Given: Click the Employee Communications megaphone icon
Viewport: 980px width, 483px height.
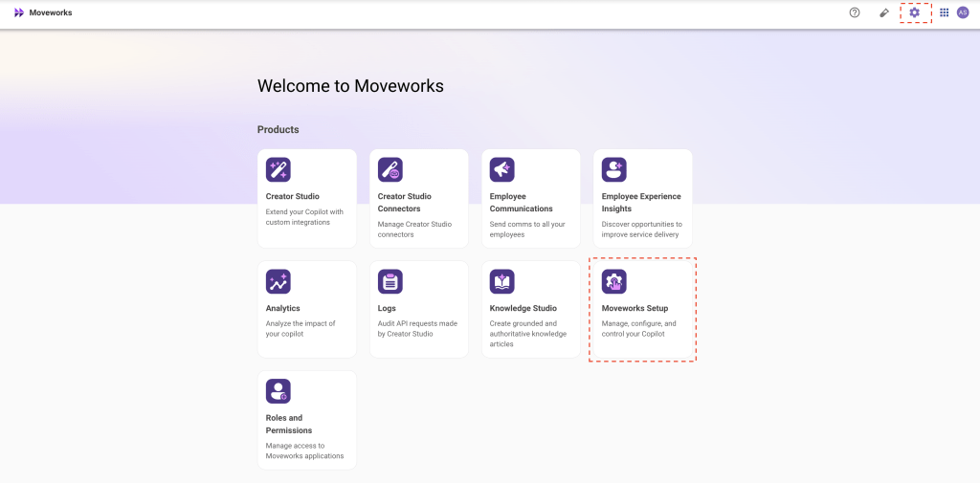Looking at the screenshot, I should (x=501, y=170).
